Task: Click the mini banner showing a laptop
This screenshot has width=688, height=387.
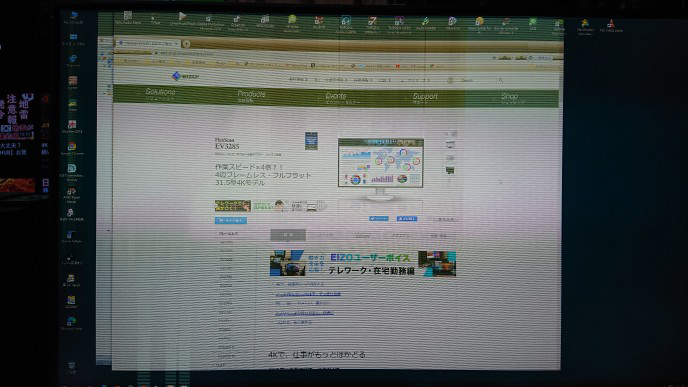Action: pos(309,206)
